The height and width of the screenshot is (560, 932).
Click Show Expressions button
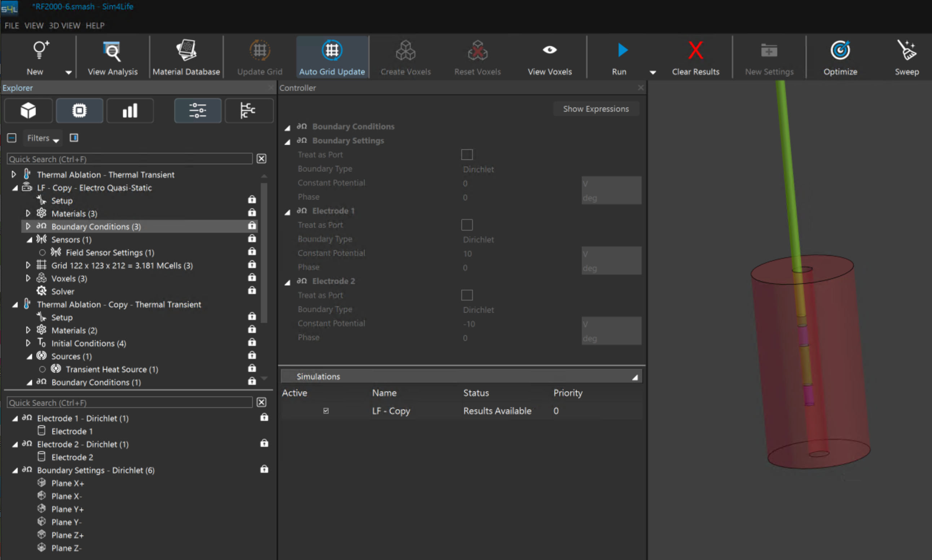(x=595, y=109)
